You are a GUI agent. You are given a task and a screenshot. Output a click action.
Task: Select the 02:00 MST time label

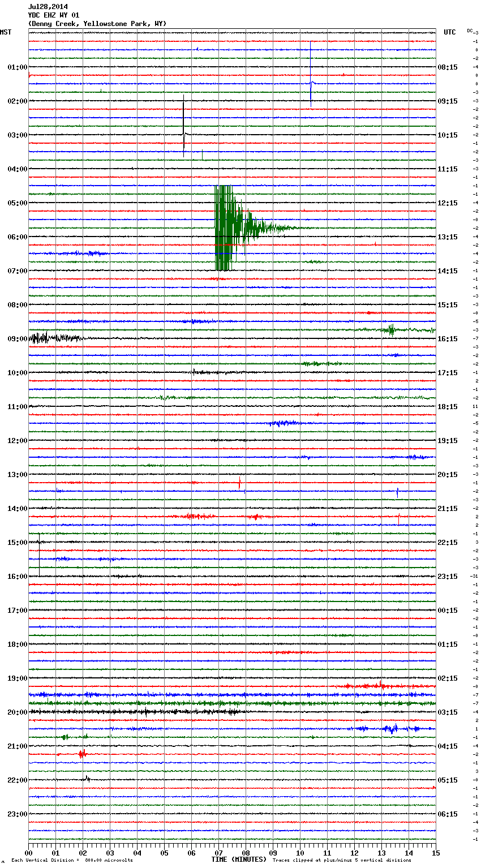pos(18,101)
